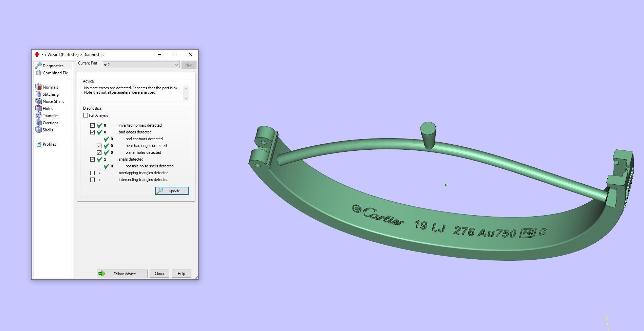Uncheck planar holes detected checkbox
644x331 pixels.
coord(99,152)
